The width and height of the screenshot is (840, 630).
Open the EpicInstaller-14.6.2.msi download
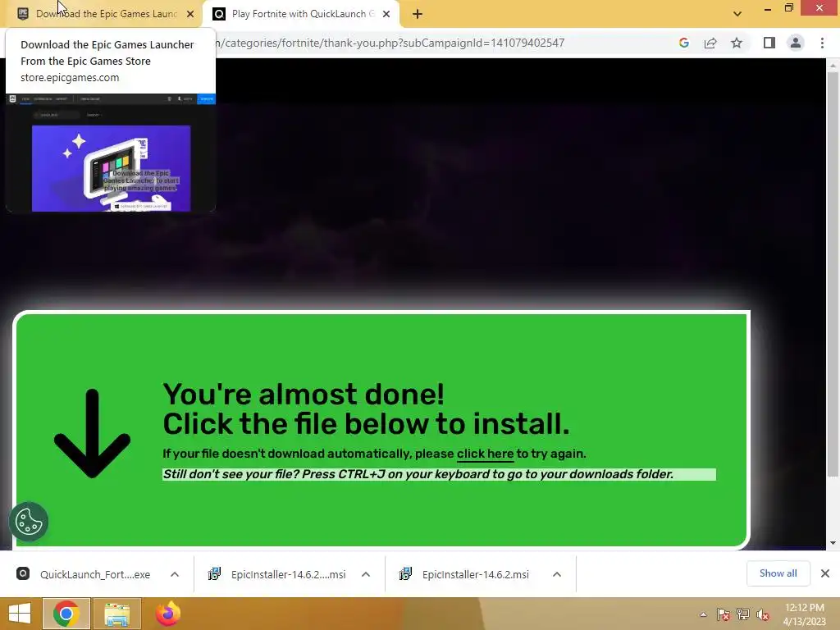pyautogui.click(x=464, y=574)
